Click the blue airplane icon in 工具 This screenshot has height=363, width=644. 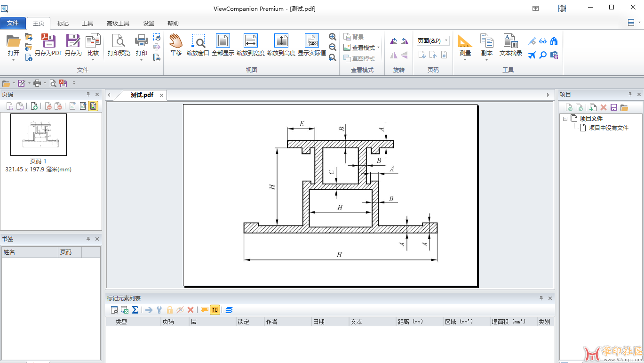532,55
